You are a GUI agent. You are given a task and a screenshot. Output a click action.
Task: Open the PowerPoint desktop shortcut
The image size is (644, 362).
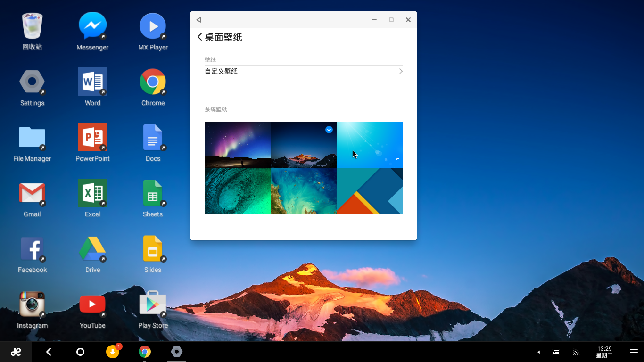pos(92,138)
